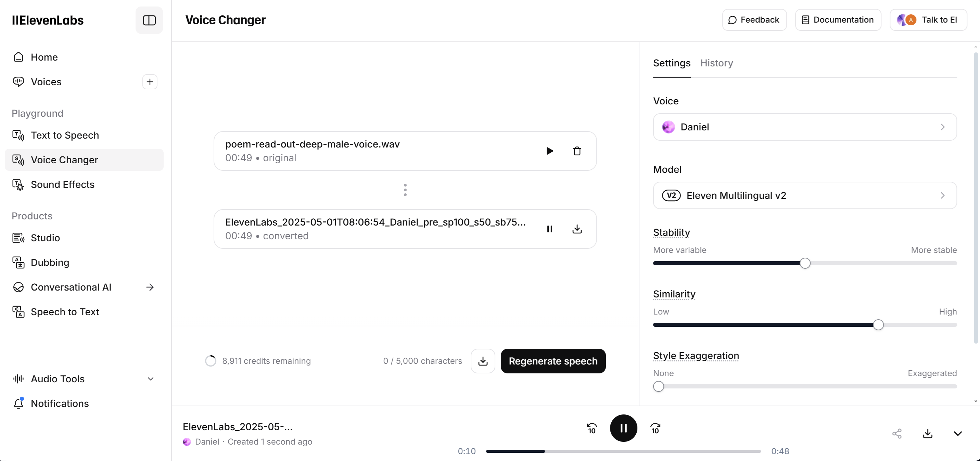Click Regenerate speech button

[x=553, y=361]
